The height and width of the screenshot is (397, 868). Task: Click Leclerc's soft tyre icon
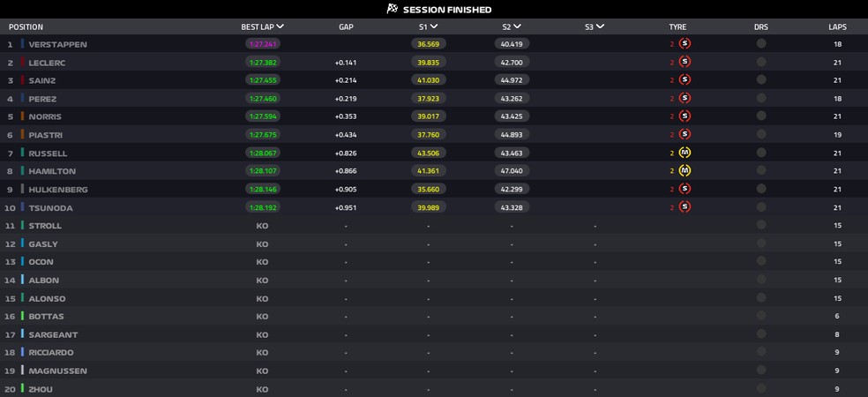click(x=685, y=62)
